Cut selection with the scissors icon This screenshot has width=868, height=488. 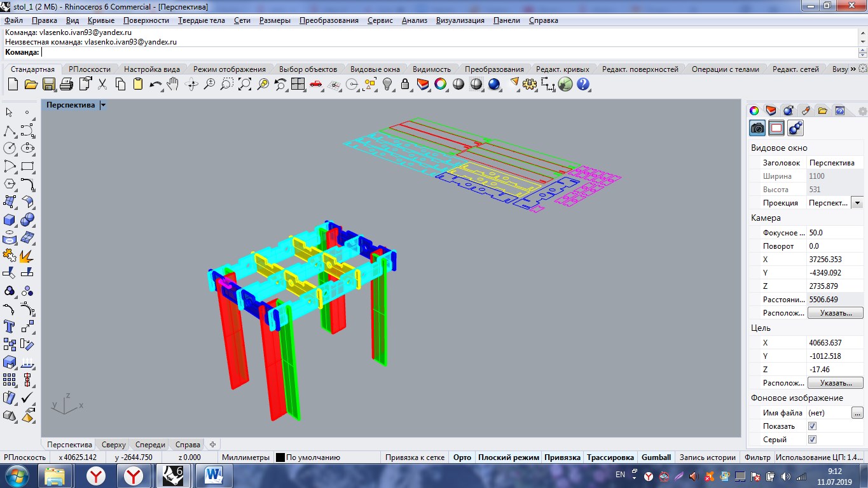102,84
